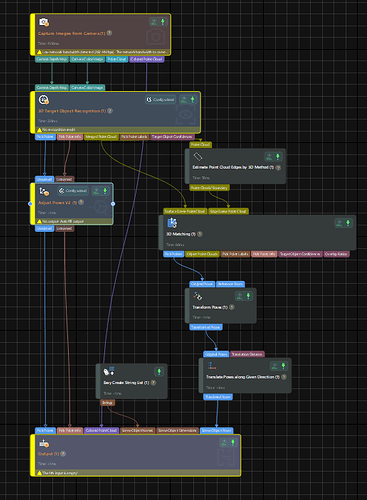Open help for Translate Poses along Given Direction
The height and width of the screenshot is (500, 367).
pos(284,377)
